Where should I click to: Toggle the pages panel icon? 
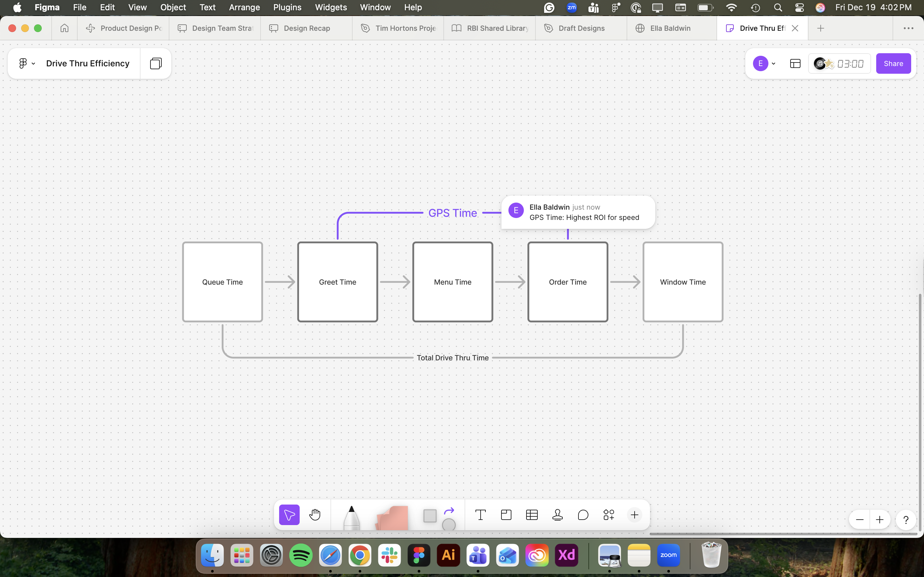(x=155, y=63)
